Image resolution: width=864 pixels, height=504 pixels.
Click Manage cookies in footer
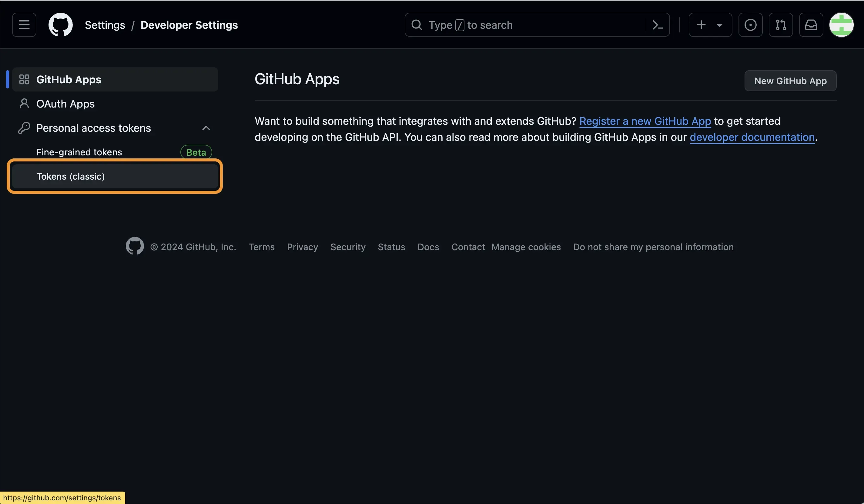[x=526, y=247]
